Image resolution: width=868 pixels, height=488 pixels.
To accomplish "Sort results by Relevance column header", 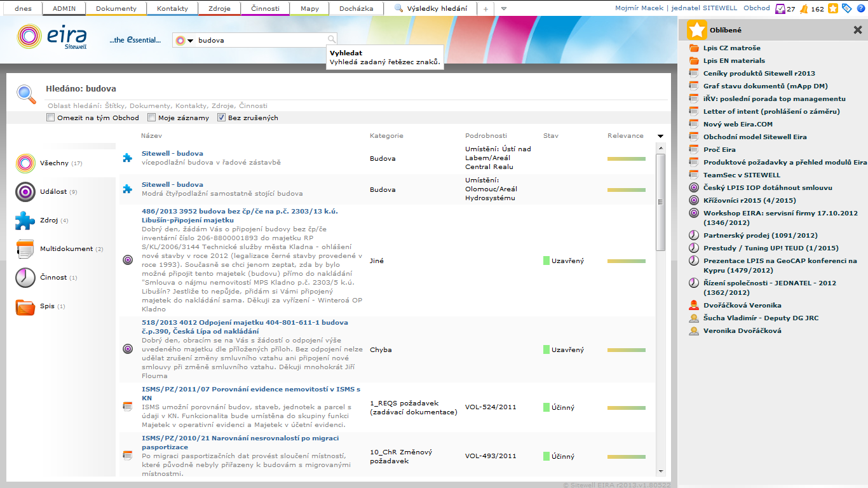I will (625, 136).
